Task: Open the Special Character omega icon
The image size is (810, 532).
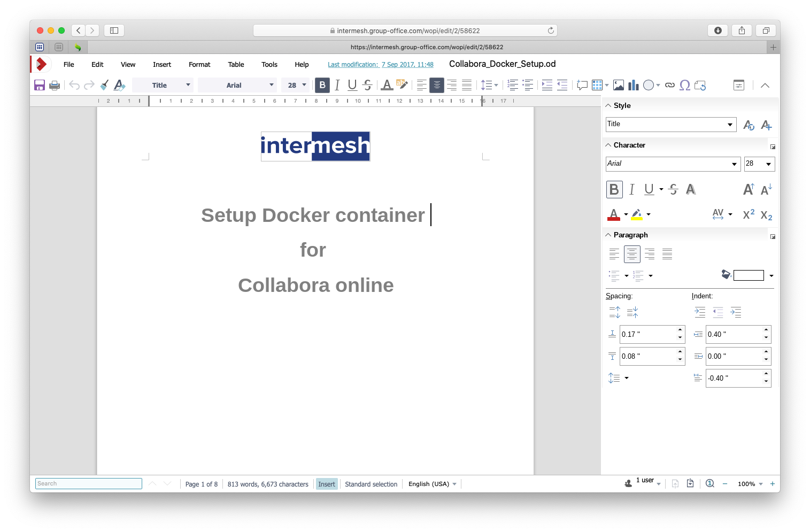Action: point(684,85)
